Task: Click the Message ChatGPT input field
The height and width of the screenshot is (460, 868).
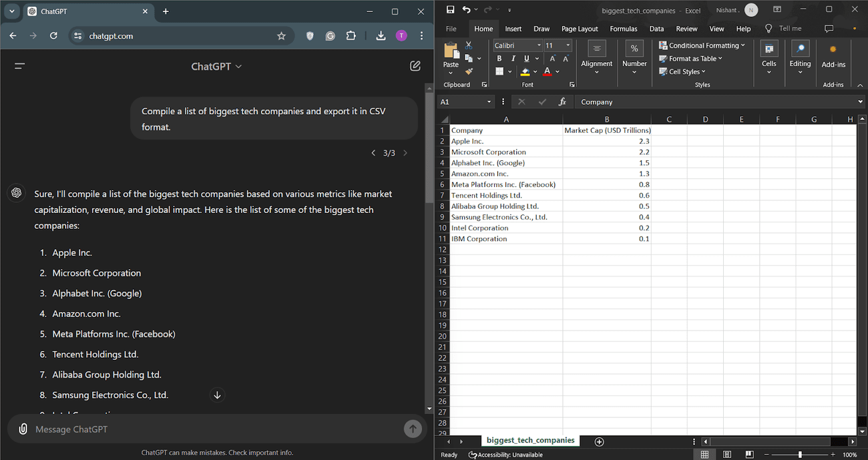Action: [x=217, y=429]
